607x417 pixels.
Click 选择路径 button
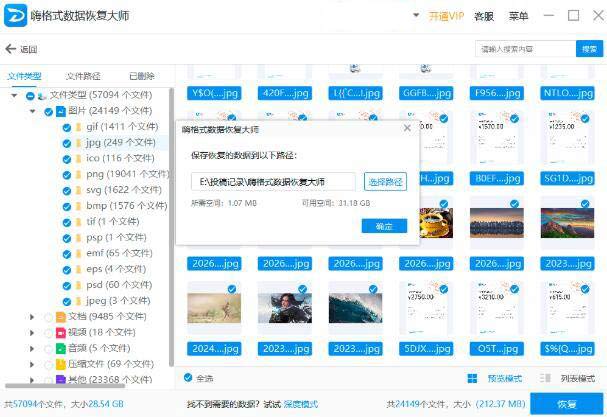coord(385,182)
